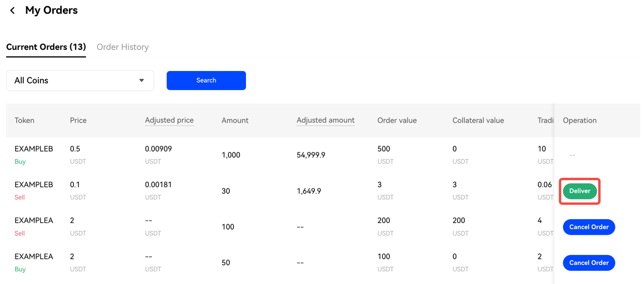Click the Price column header
This screenshot has width=644, height=284.
pos(78,120)
